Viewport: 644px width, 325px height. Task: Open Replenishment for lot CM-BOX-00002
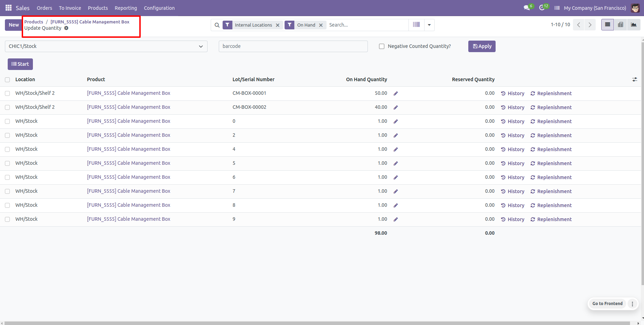pos(551,107)
